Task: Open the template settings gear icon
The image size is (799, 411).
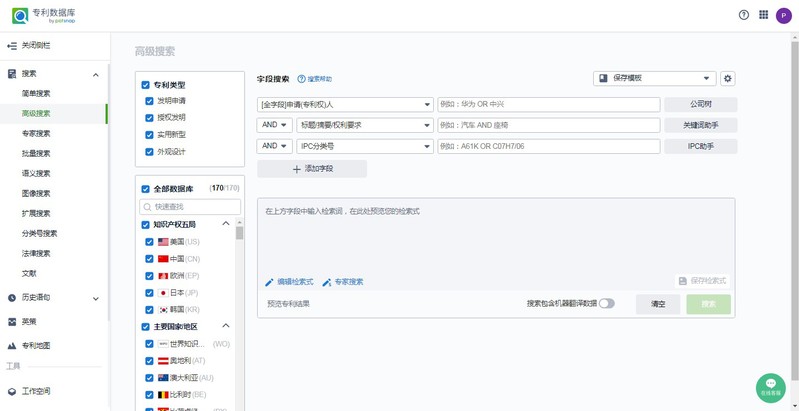Action: pyautogui.click(x=727, y=78)
